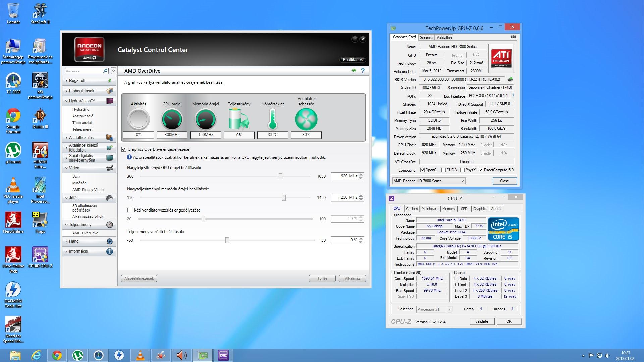Click the GPU-Z taskbar icon
This screenshot has width=644, height=362.
[x=203, y=355]
